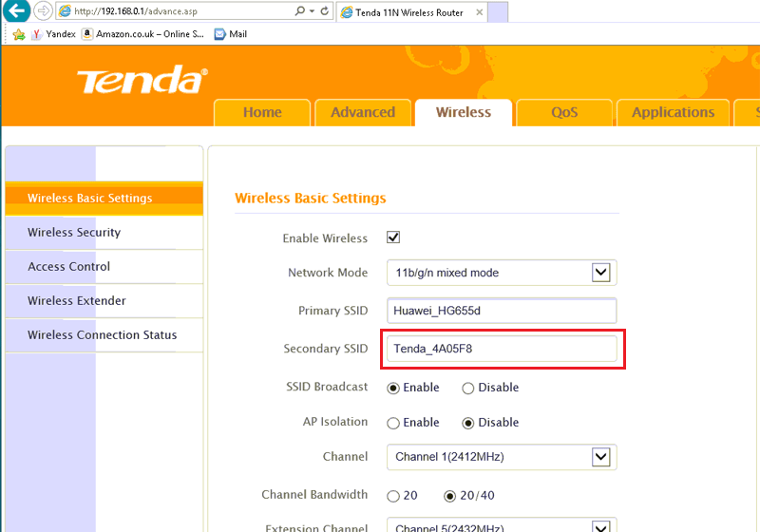Open Wireless Connection Status in sidebar
Image resolution: width=760 pixels, height=532 pixels.
click(104, 334)
